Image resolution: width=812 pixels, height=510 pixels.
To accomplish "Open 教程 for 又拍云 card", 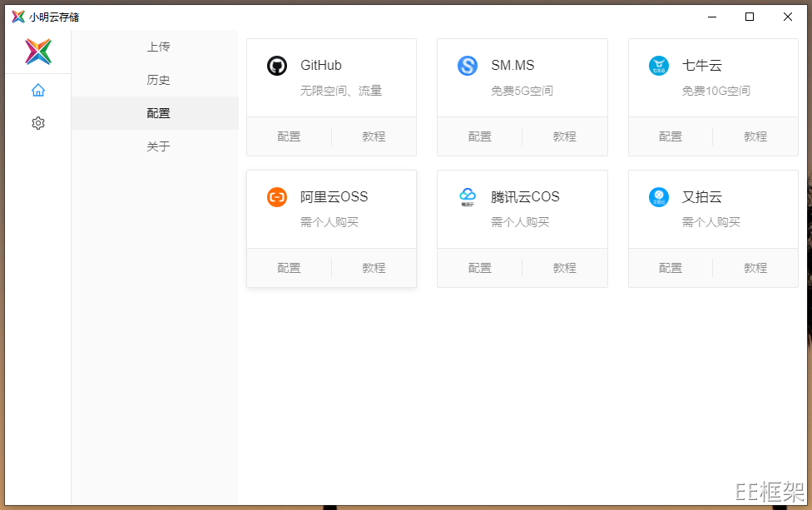I will pyautogui.click(x=755, y=268).
